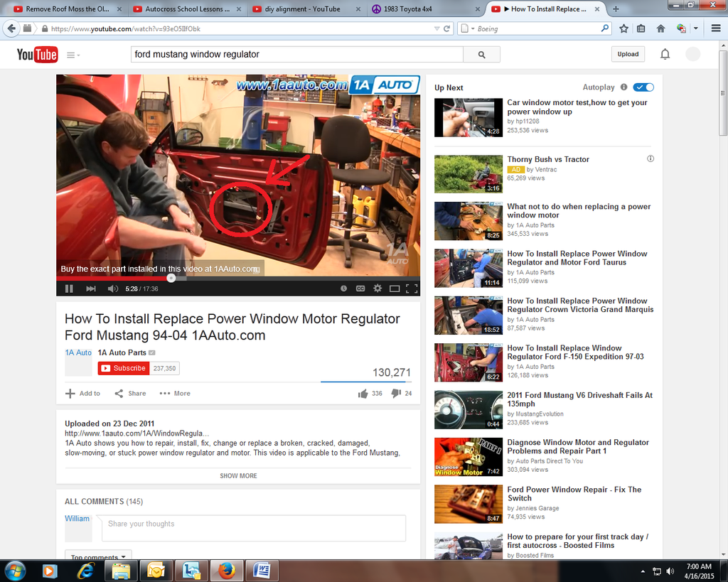
Task: Like the video with thumbs up
Action: [363, 394]
